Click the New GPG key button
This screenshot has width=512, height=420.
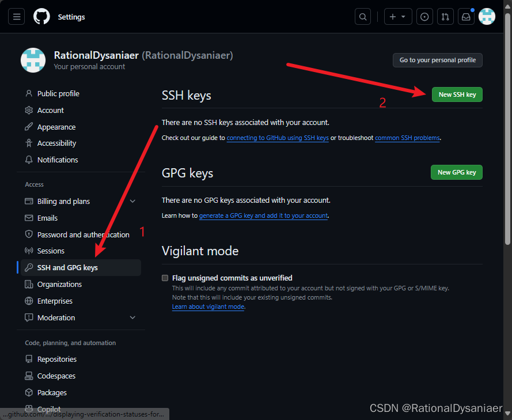(x=457, y=172)
